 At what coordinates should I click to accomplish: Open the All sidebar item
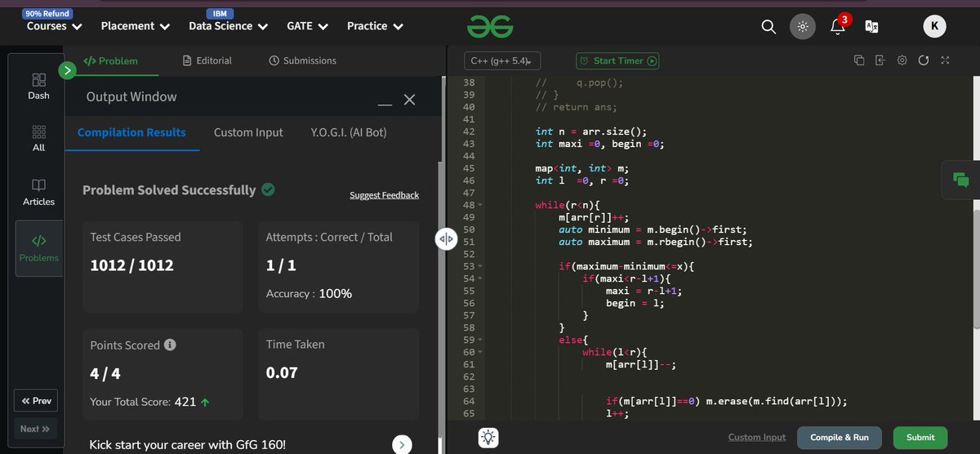(x=38, y=139)
